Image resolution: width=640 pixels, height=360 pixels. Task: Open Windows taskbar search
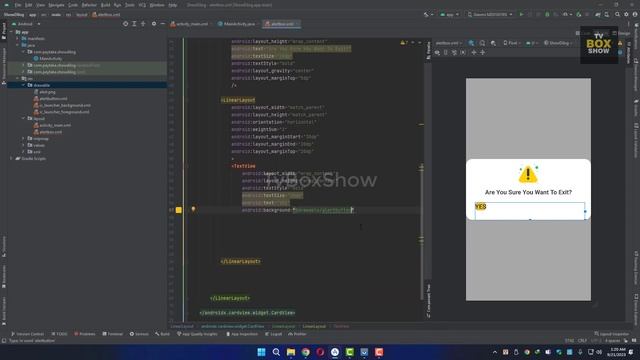click(x=276, y=352)
